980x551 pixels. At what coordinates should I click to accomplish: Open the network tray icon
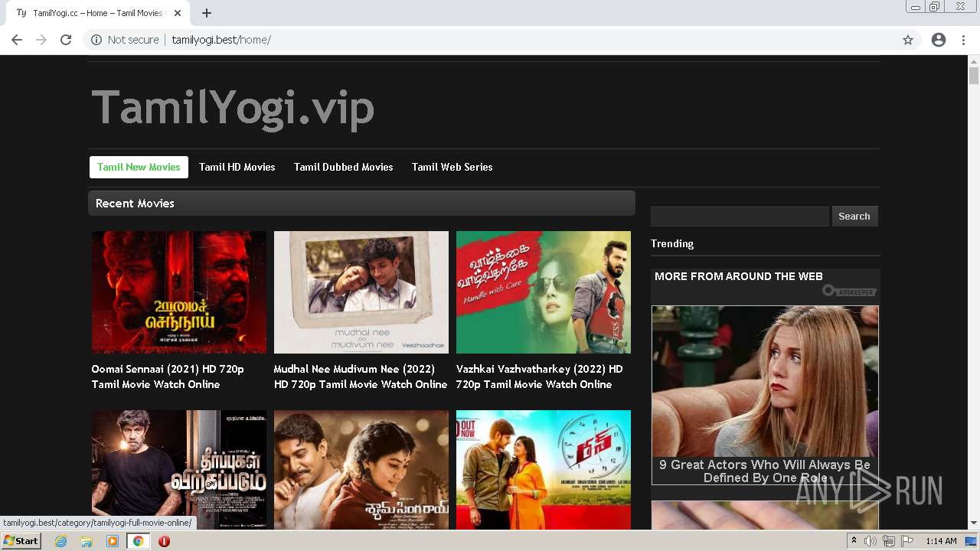click(x=888, y=541)
